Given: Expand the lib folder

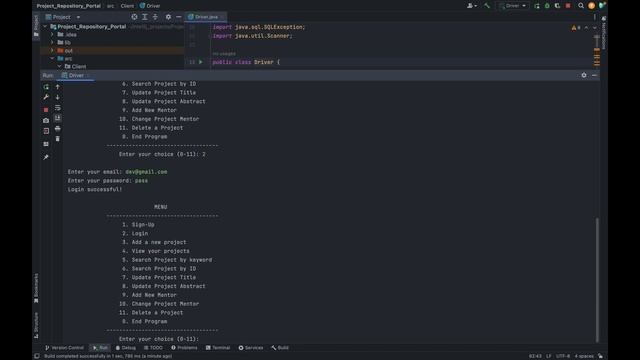Looking at the screenshot, I should tap(52, 42).
